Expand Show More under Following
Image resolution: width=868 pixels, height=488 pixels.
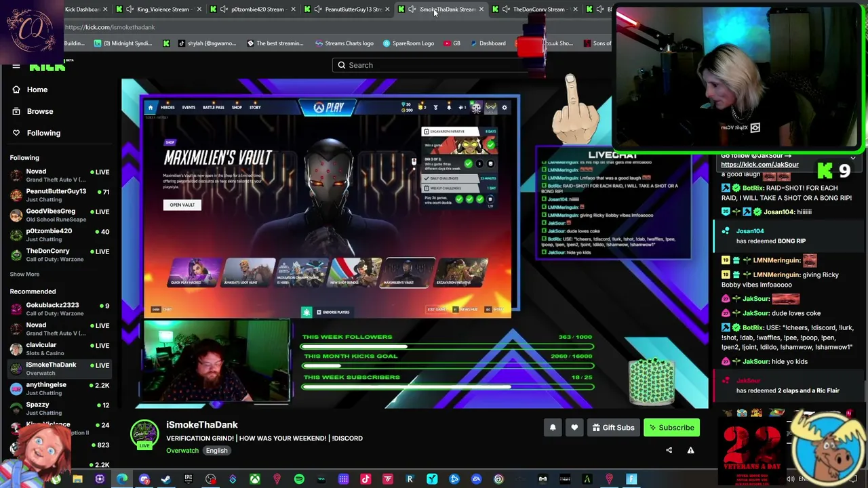coord(24,274)
